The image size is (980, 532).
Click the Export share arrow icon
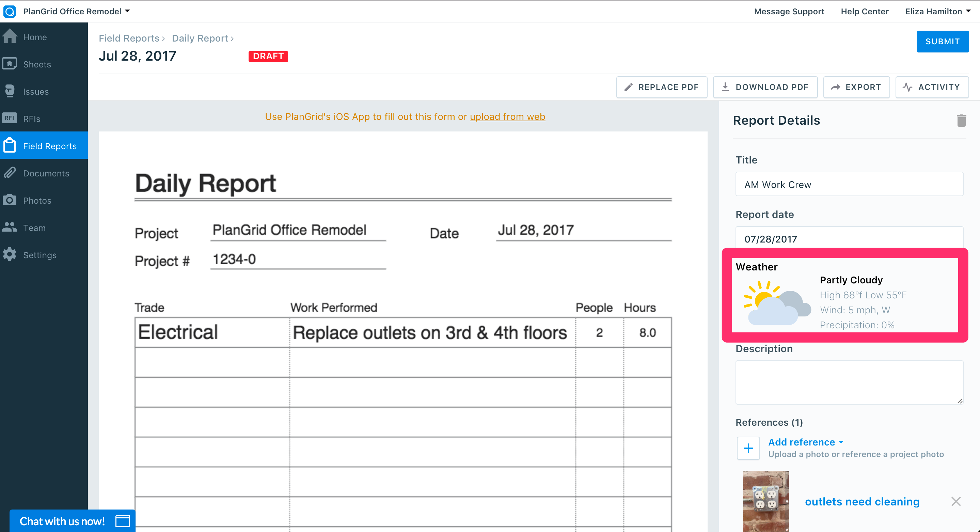[x=835, y=87]
